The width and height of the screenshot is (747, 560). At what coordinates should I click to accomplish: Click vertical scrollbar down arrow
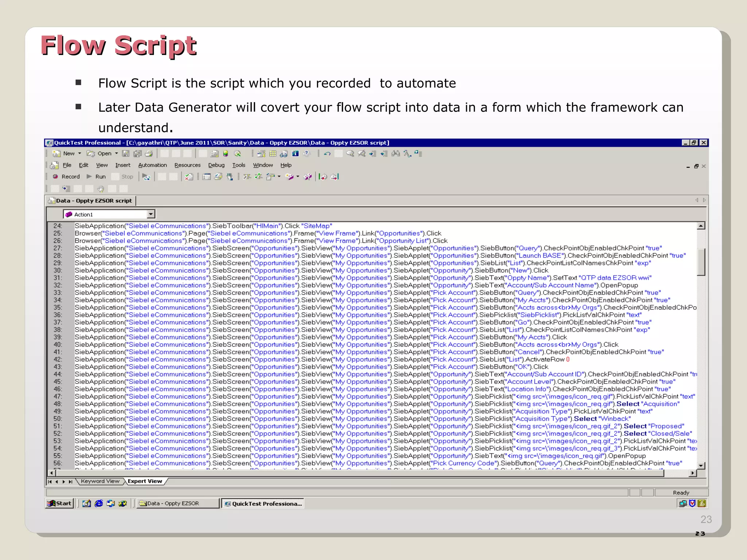click(x=701, y=466)
